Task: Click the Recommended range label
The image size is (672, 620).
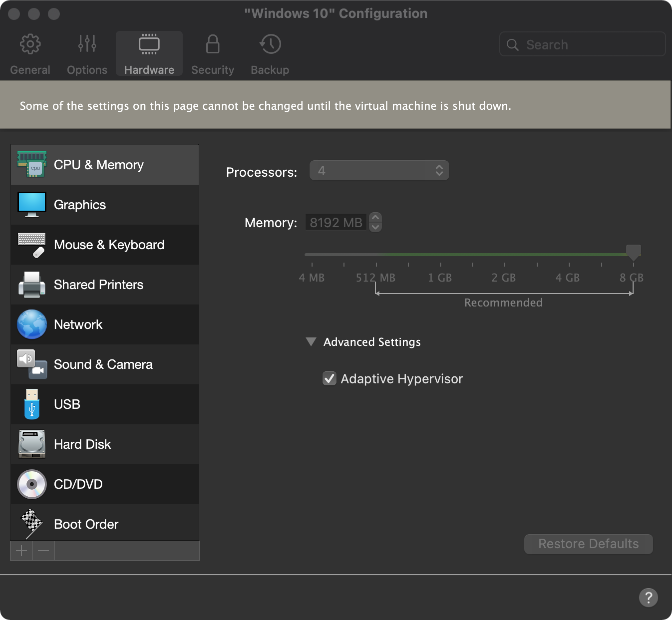Action: click(x=503, y=303)
